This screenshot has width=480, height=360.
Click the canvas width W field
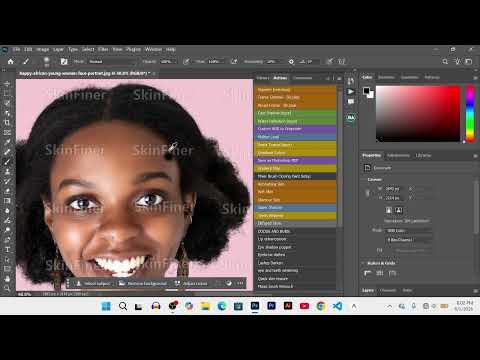[394, 189]
